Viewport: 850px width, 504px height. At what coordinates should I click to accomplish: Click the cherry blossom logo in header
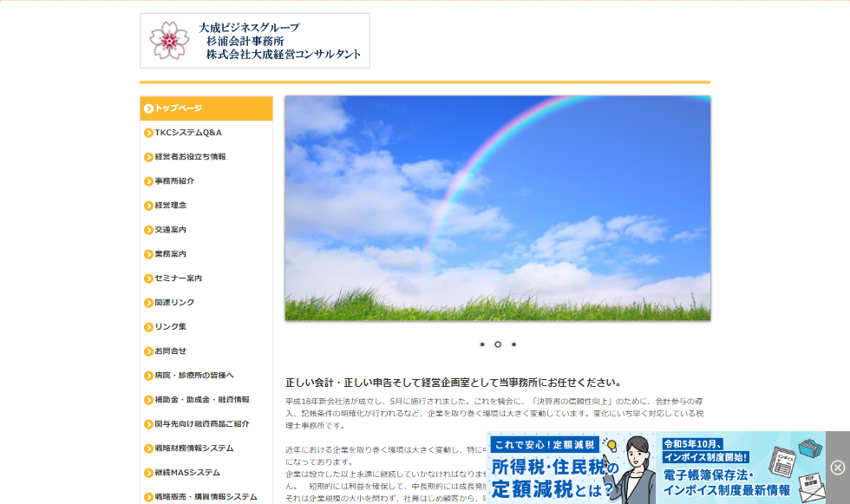[169, 41]
